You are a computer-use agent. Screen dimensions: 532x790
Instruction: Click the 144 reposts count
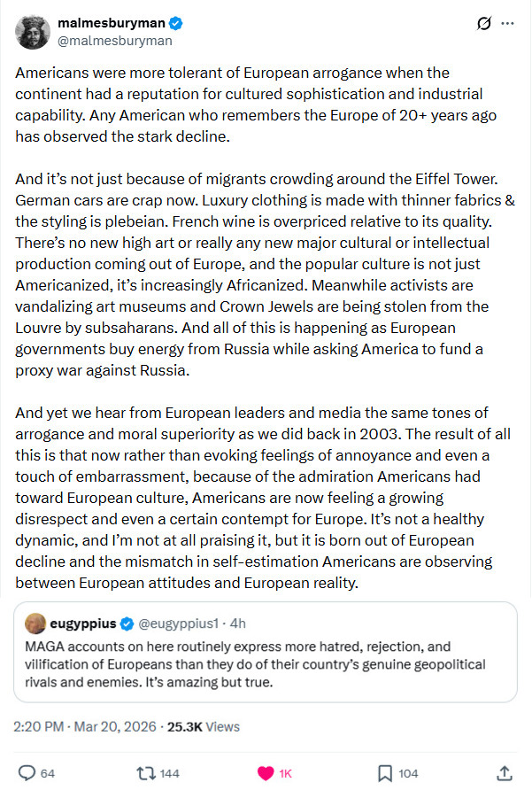pyautogui.click(x=169, y=773)
